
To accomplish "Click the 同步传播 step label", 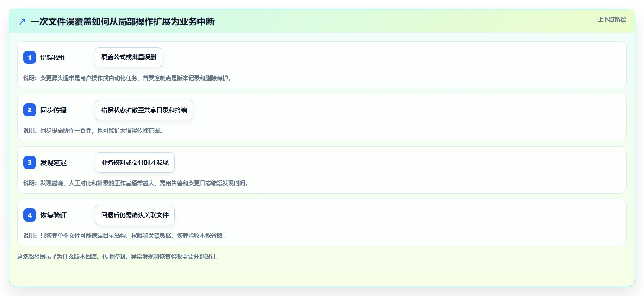I will [x=53, y=110].
